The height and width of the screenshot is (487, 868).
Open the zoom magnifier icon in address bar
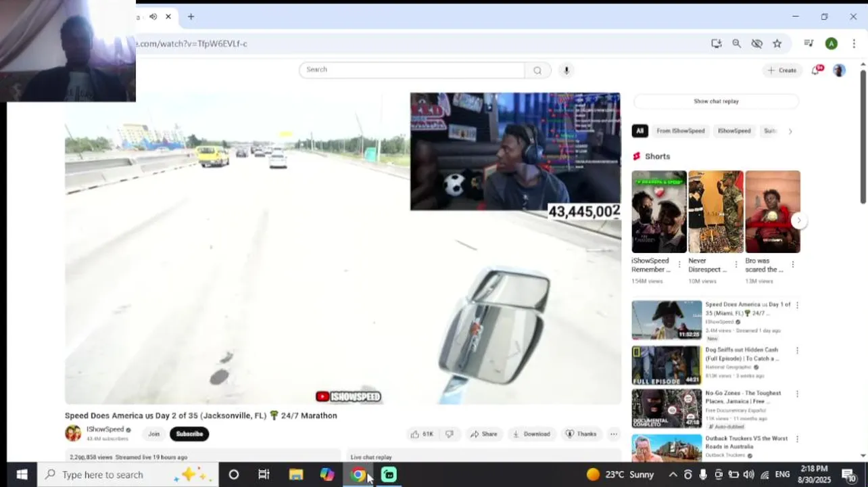tap(737, 43)
